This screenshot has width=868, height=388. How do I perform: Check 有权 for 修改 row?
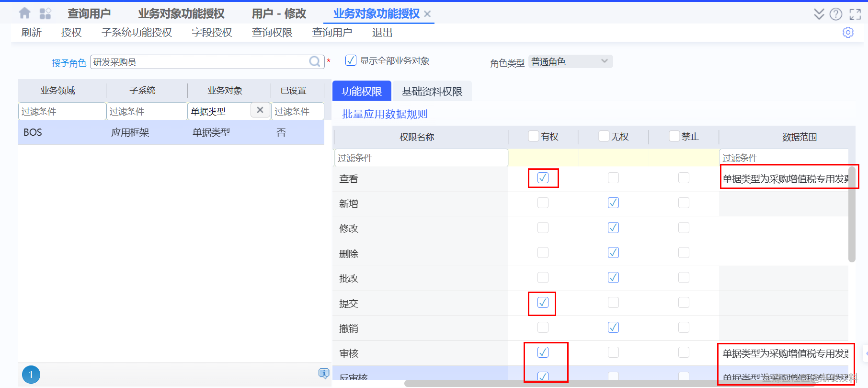[x=543, y=228]
